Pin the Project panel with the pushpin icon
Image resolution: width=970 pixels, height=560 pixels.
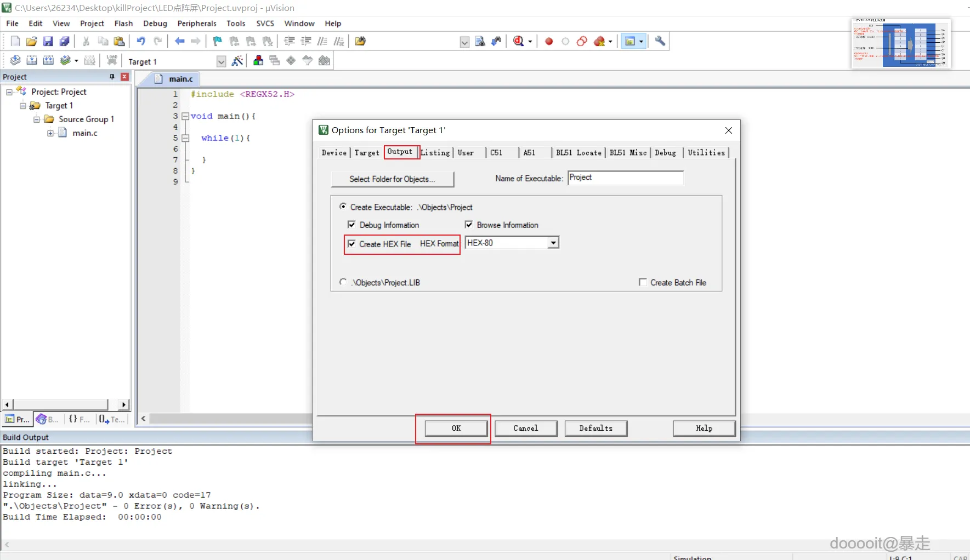coord(112,77)
